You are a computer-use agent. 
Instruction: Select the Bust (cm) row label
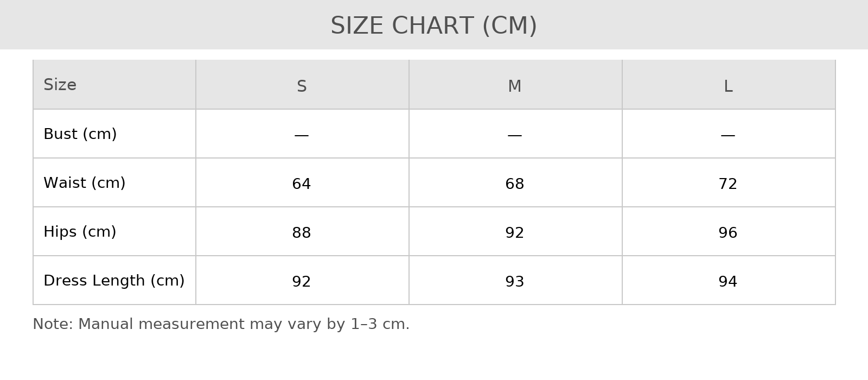(x=80, y=134)
